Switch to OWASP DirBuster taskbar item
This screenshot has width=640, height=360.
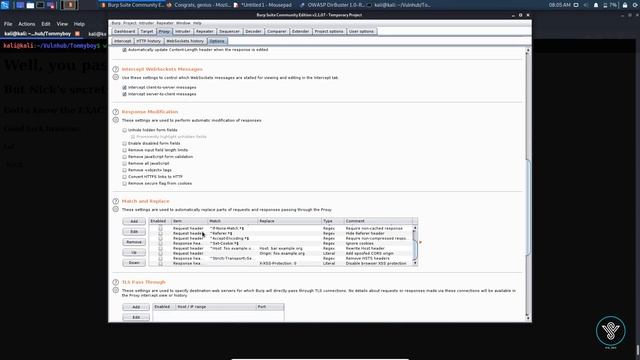[332, 5]
